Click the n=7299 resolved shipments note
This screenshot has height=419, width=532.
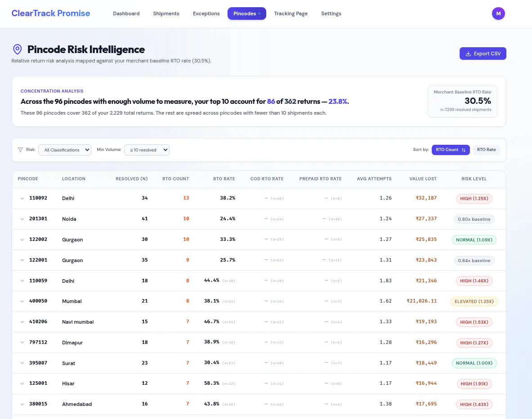click(x=465, y=110)
